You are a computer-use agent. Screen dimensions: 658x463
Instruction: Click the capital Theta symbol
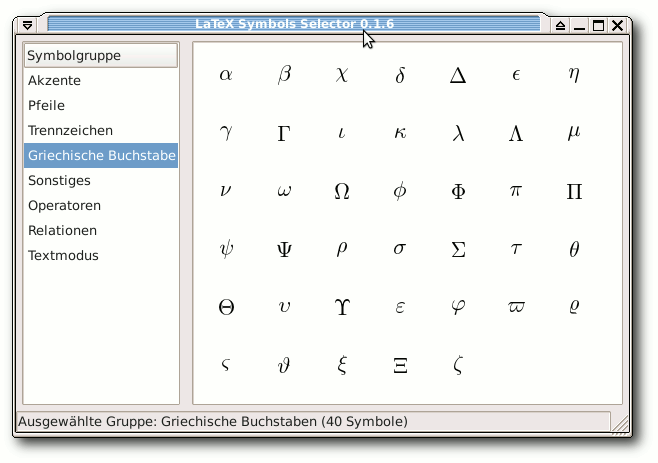[226, 307]
